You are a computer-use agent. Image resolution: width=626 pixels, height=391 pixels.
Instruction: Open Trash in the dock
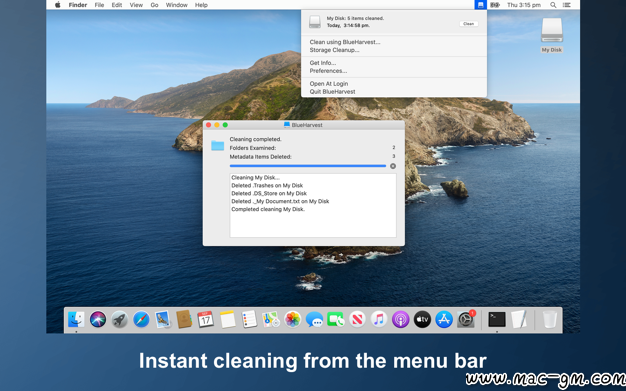coord(550,320)
